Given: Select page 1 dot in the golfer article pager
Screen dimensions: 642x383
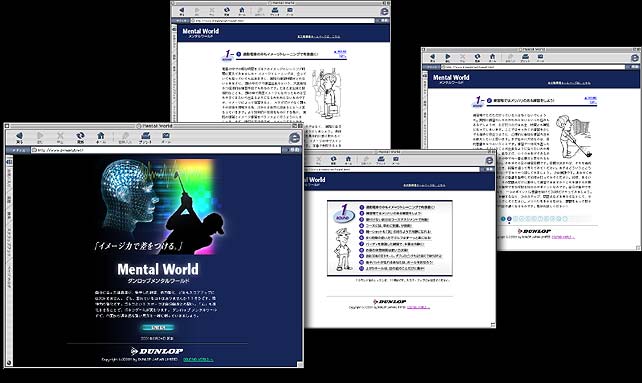Looking at the screenshot, I should [x=503, y=219].
